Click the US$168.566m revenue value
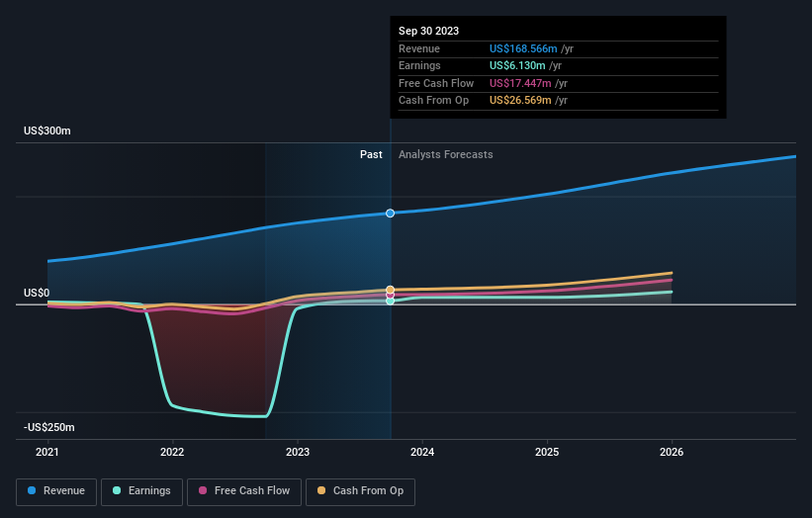Viewport: 812px width, 518px height. click(x=523, y=48)
